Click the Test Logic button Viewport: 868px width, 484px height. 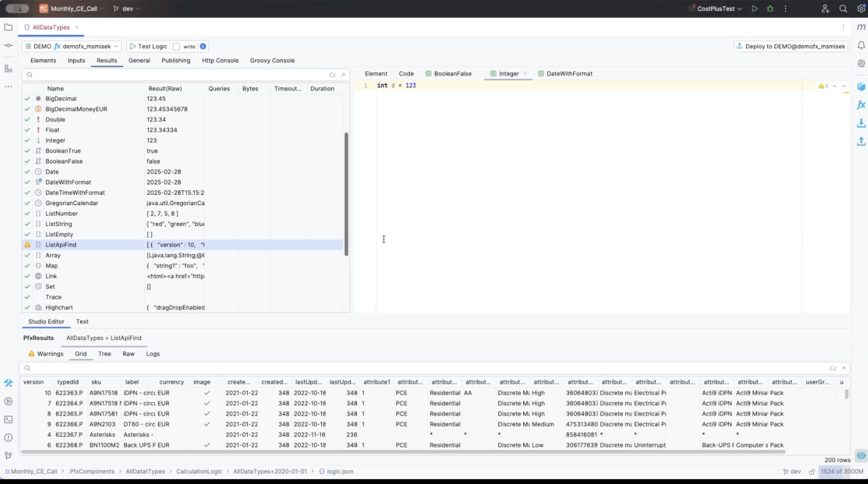pyautogui.click(x=148, y=47)
